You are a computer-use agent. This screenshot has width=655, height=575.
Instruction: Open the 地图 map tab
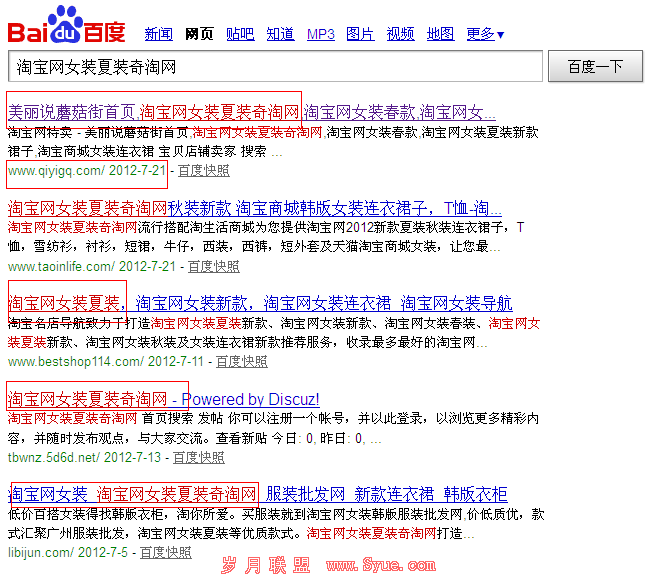[440, 34]
